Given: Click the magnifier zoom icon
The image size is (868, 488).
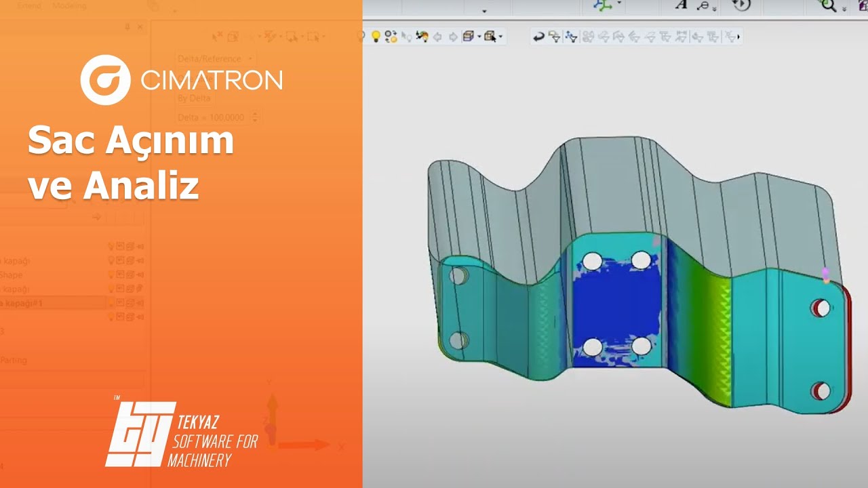Looking at the screenshot, I should [829, 5].
